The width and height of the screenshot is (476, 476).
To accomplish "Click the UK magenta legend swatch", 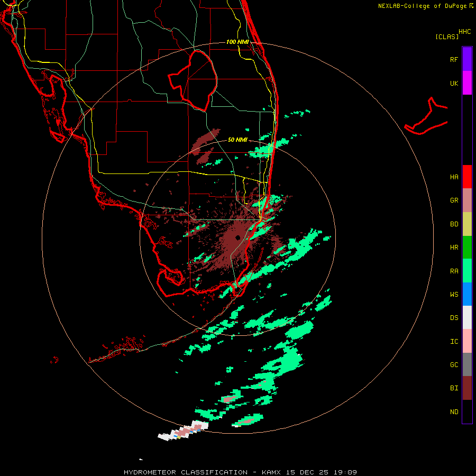I will pos(467,83).
